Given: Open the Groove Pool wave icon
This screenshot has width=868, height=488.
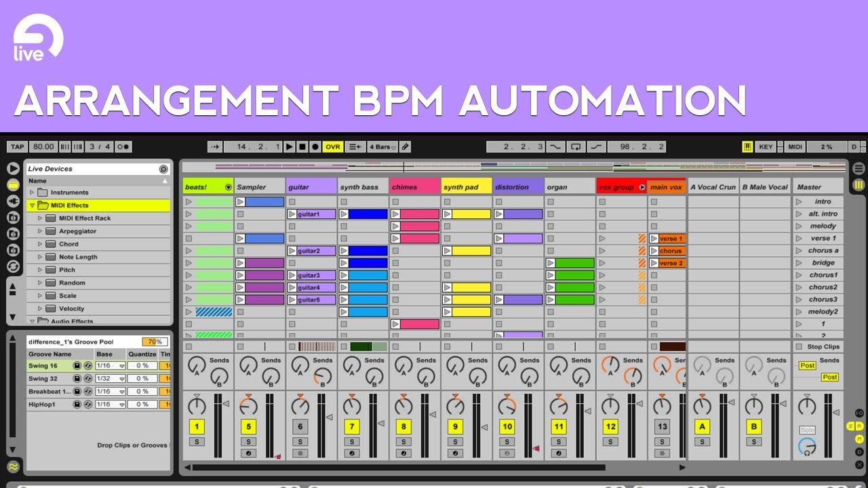Looking at the screenshot, I should pos(13,466).
